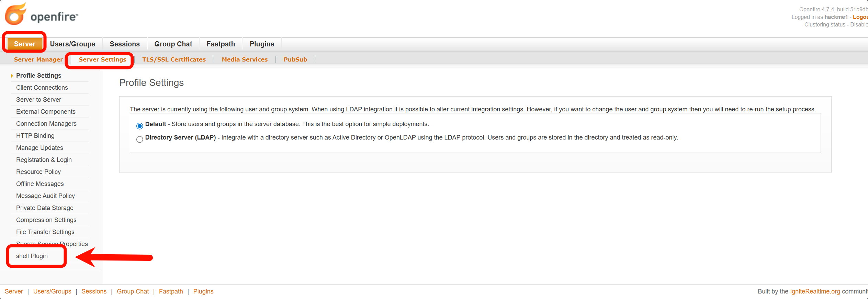Open the Group Chat tab
Viewport: 868px width, 299px height.
(x=173, y=44)
